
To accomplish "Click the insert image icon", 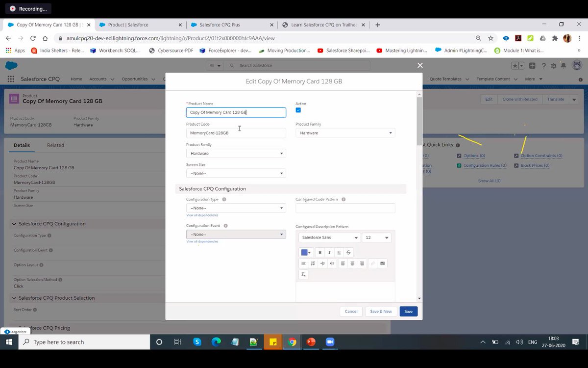I will 383,263.
